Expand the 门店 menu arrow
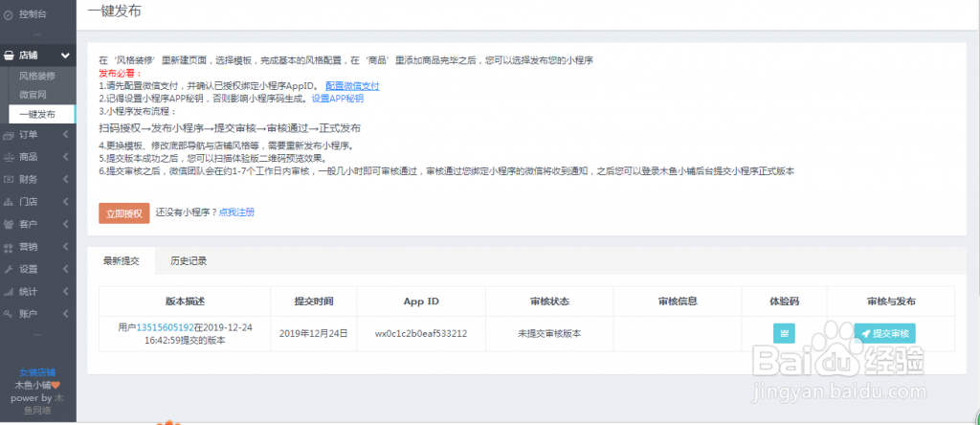This screenshot has width=980, height=425. pos(66,202)
